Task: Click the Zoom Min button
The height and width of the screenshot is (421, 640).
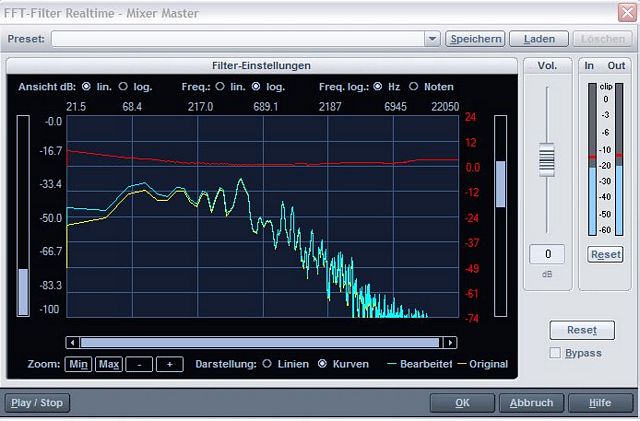Action: coord(78,364)
